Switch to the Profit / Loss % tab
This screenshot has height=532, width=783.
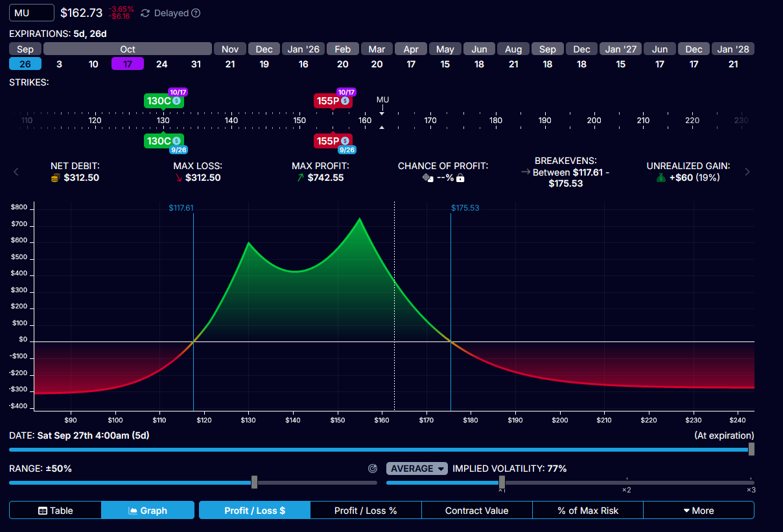366,510
